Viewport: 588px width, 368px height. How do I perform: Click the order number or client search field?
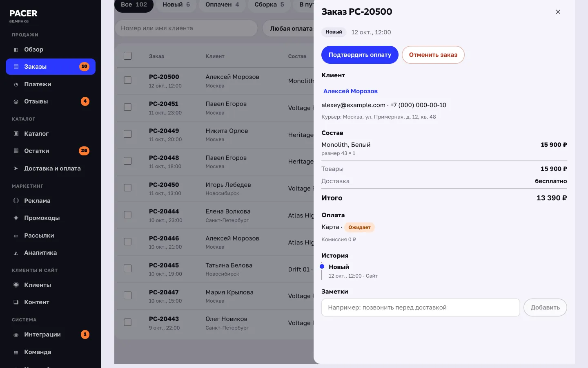(x=186, y=28)
